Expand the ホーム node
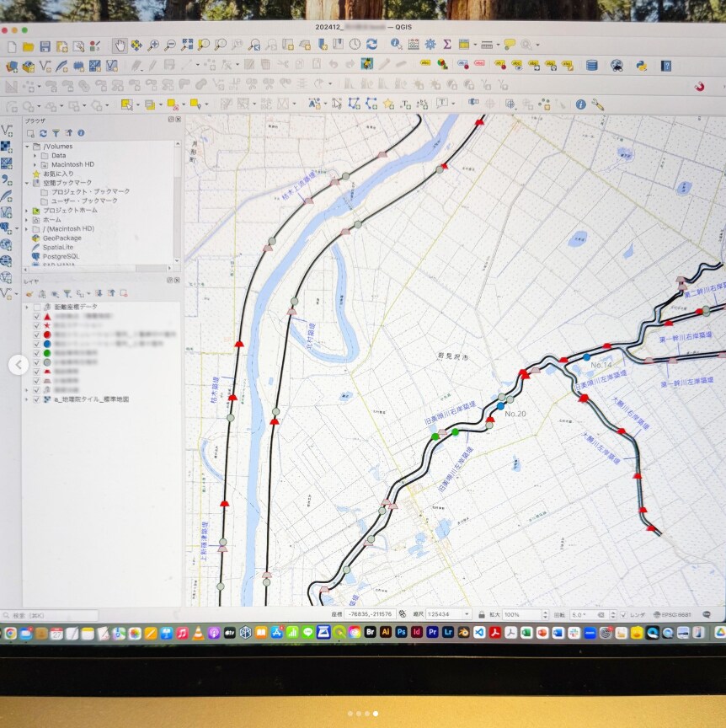The height and width of the screenshot is (728, 726). click(28, 220)
